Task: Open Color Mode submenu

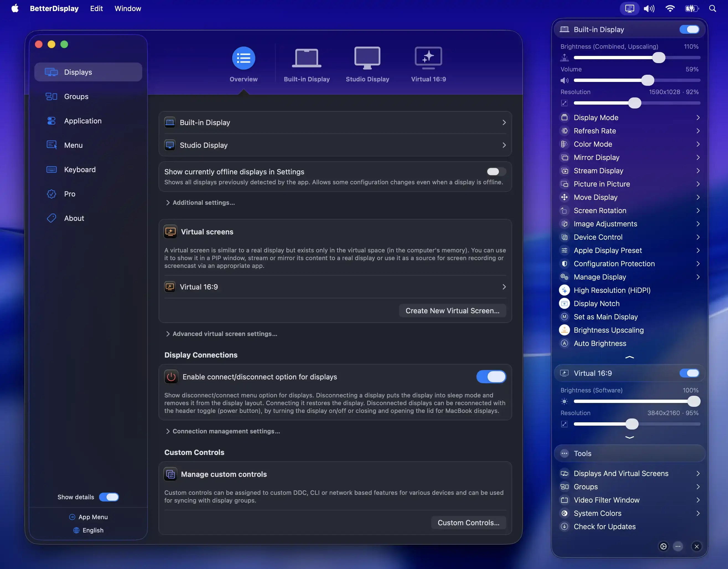Action: pos(630,144)
